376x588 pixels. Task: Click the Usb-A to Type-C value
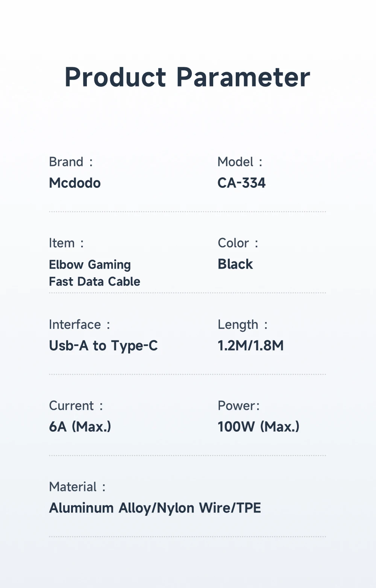coord(103,346)
